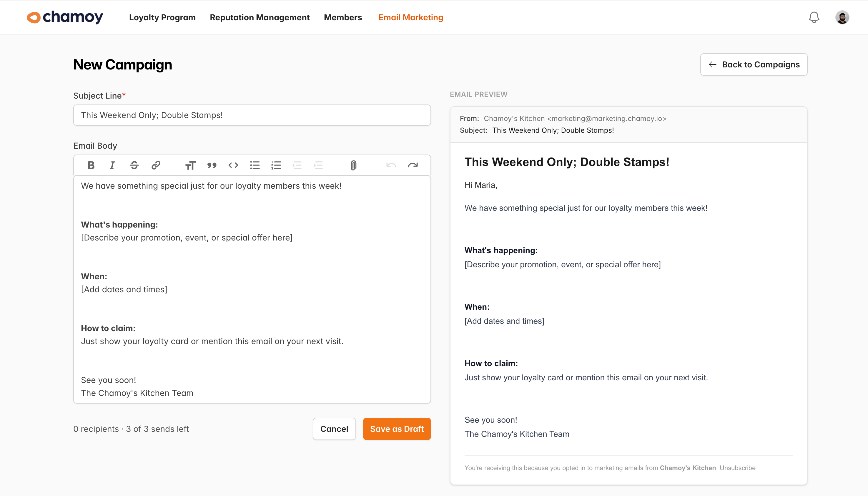Open the Unsubscribe link in the preview
The image size is (868, 496).
[x=737, y=468]
